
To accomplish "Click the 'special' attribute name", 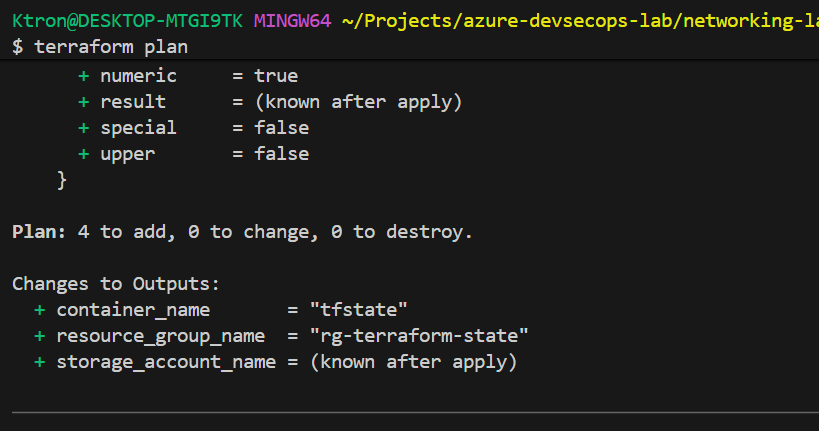I will click(138, 128).
